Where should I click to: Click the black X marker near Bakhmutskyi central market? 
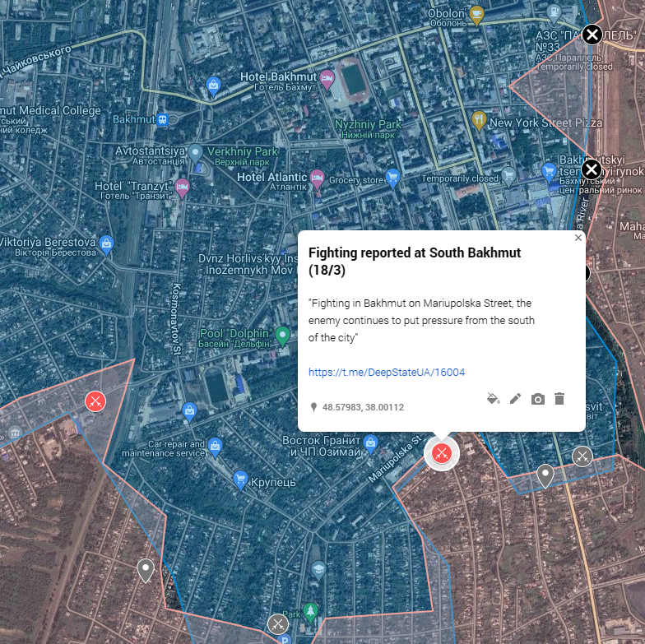(592, 169)
